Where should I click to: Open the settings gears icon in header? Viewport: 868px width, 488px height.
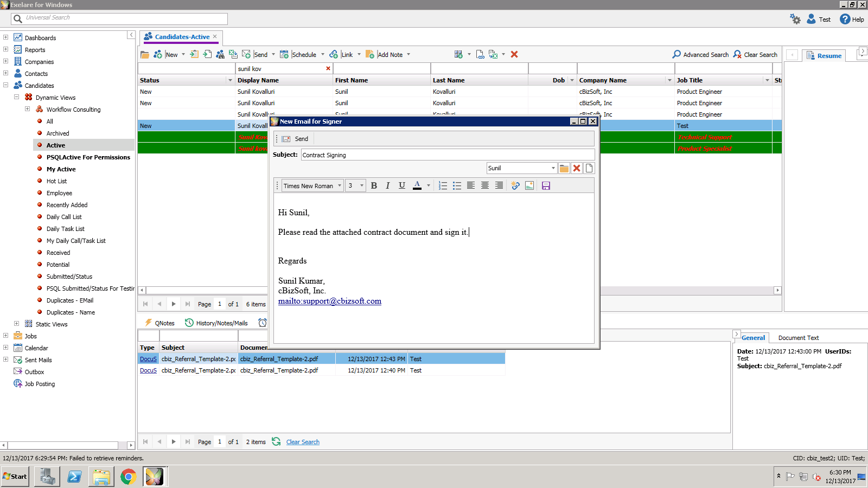pos(795,19)
